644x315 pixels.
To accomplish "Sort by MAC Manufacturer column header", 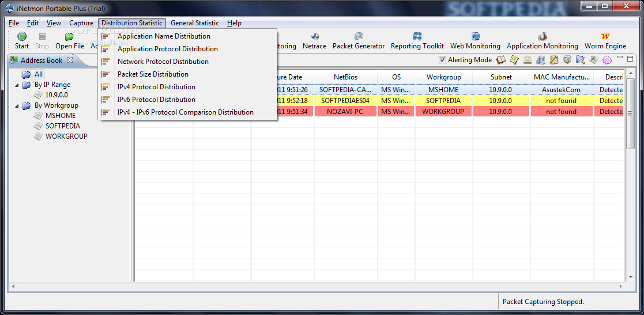I will (x=562, y=77).
